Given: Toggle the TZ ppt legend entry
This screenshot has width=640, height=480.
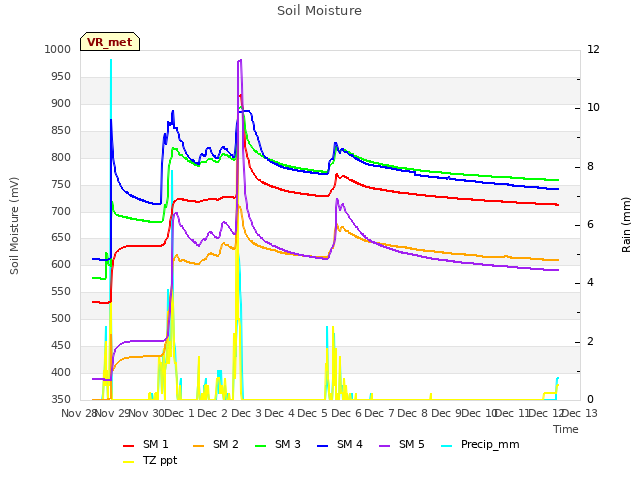Looking at the screenshot, I should click(150, 461).
